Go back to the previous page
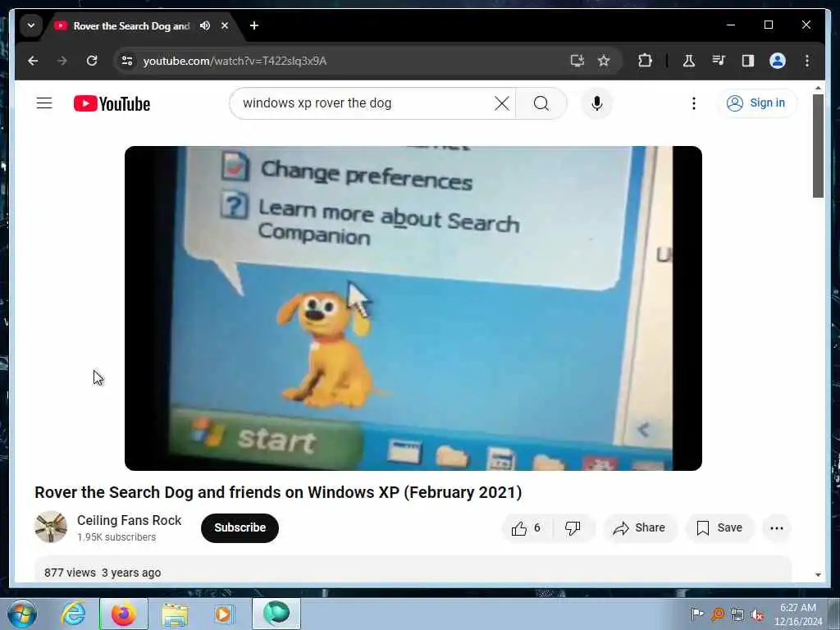Screen dimensions: 840x630 [33, 61]
